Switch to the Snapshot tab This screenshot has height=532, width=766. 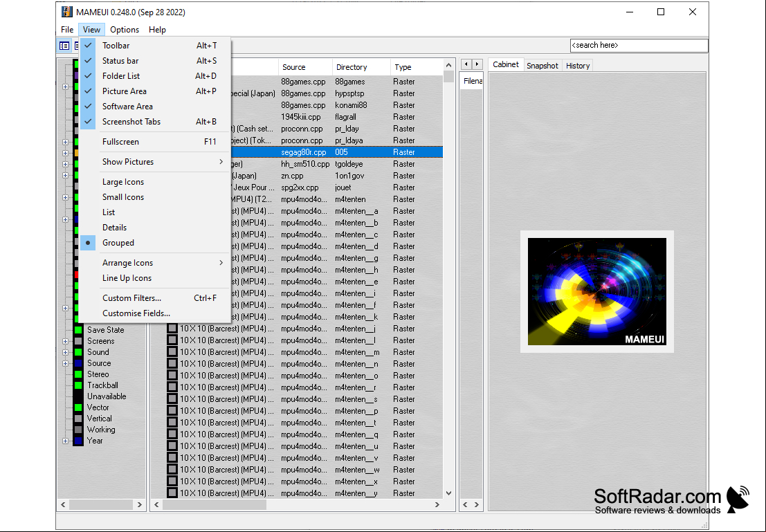click(542, 66)
